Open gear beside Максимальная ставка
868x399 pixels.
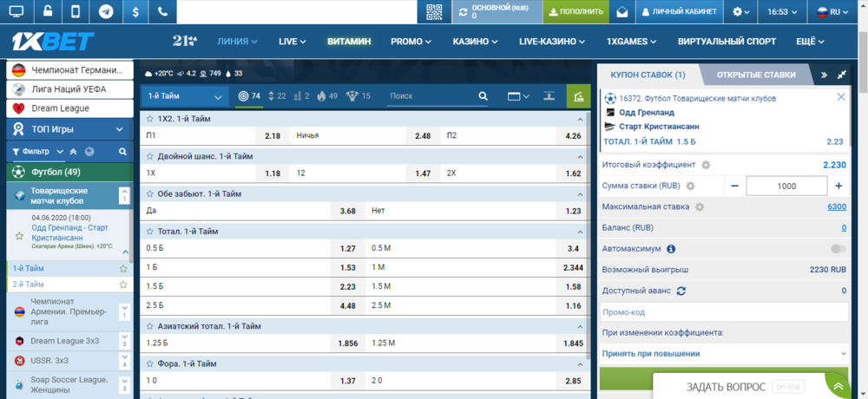pos(700,207)
